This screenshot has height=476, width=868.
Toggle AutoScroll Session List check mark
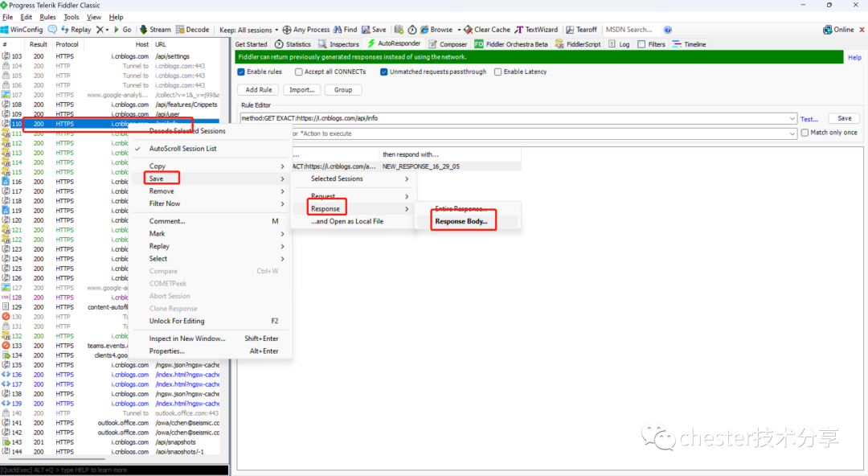138,149
